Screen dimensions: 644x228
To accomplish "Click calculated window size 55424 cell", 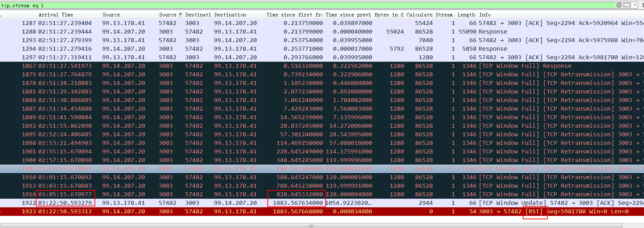I will [x=424, y=23].
